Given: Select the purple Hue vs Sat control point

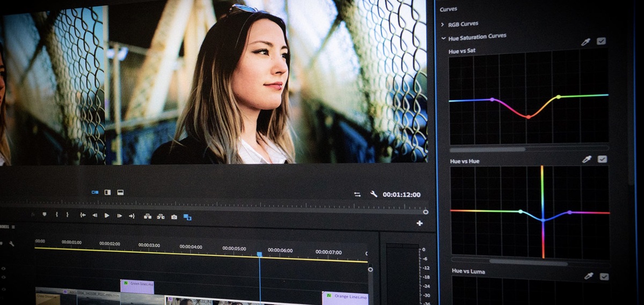Looking at the screenshot, I should coord(492,99).
